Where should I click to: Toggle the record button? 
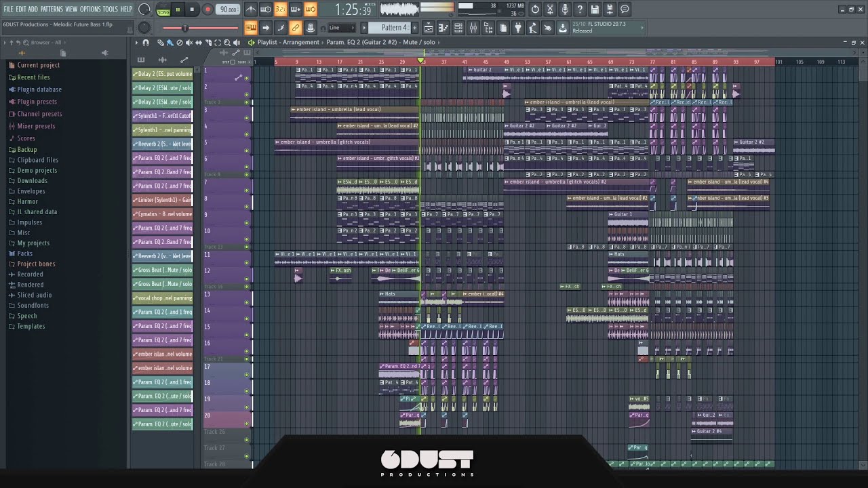pos(208,9)
